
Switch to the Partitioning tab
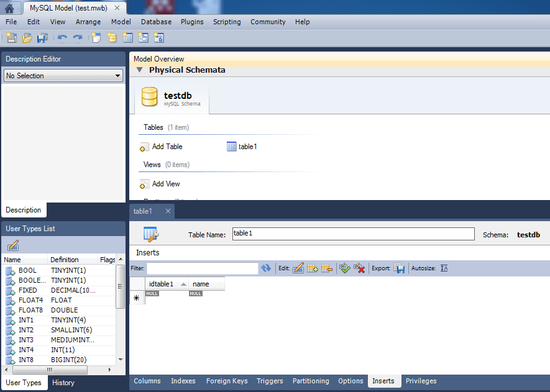(x=311, y=381)
